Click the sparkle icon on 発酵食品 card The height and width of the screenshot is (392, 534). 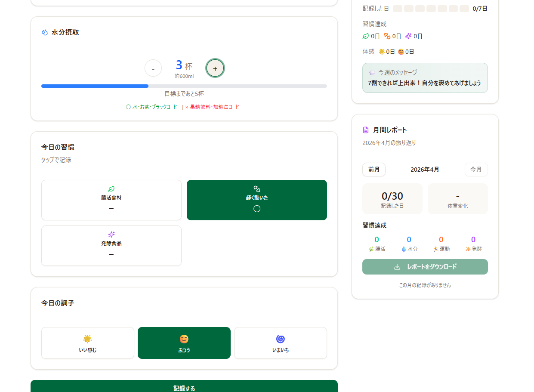click(x=111, y=235)
